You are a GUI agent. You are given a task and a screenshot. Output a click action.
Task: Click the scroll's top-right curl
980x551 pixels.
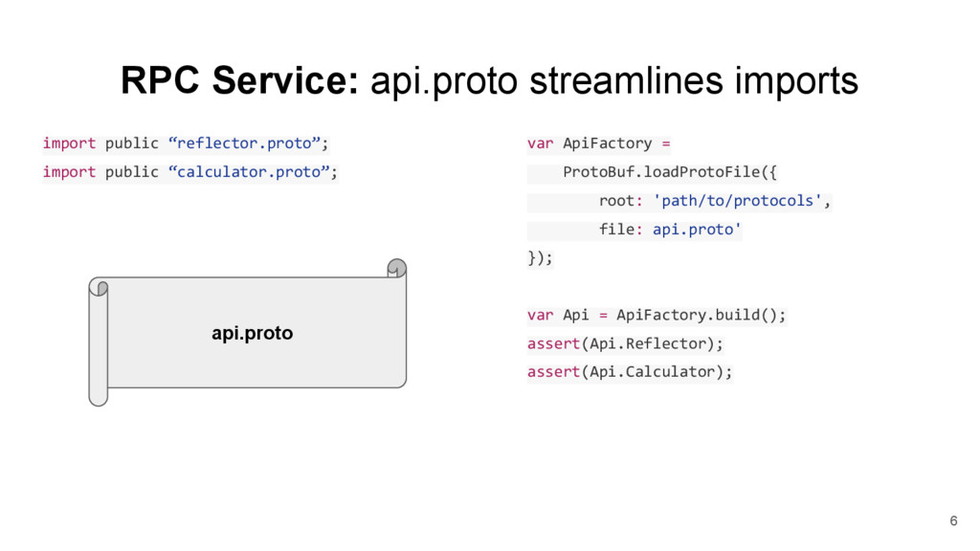[x=396, y=268]
